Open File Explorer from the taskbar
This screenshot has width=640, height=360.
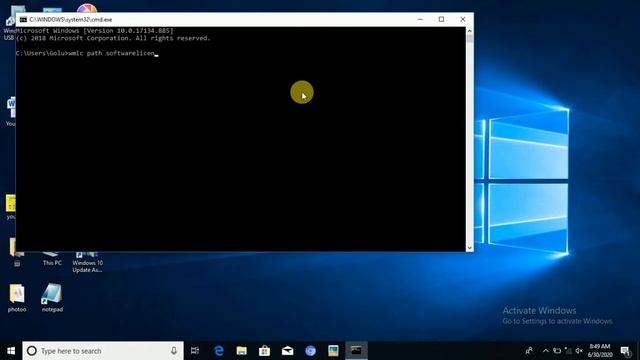tap(242, 351)
